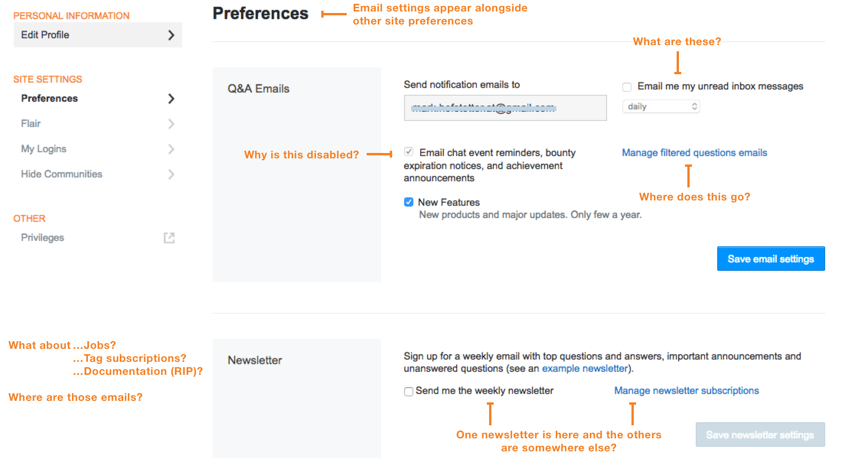The image size is (868, 459).
Task: Toggle Email chat event reminders checkbox
Action: click(410, 151)
